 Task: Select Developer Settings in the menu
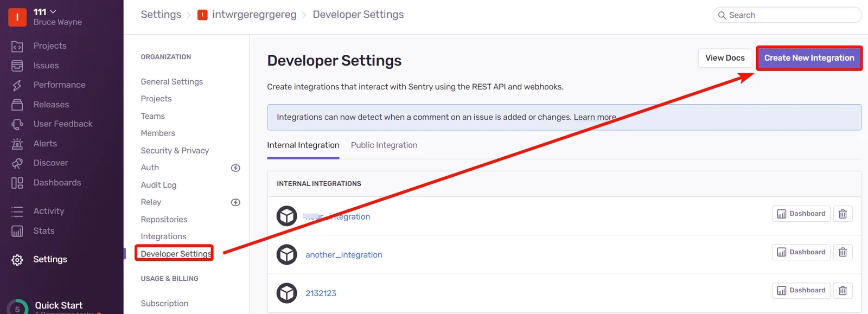click(x=176, y=254)
